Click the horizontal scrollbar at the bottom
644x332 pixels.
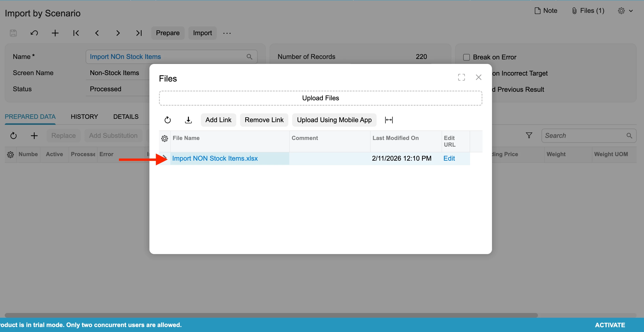tap(271, 315)
